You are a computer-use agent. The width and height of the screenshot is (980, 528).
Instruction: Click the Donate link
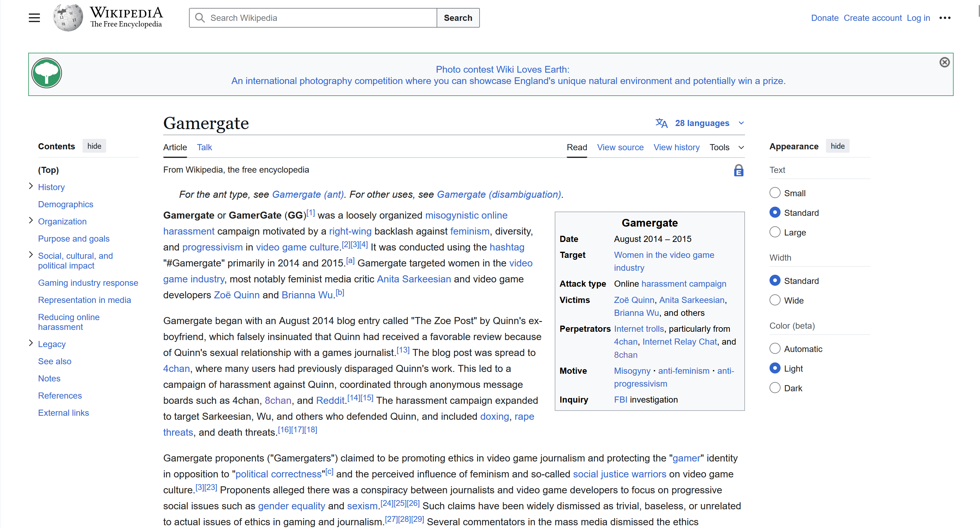pyautogui.click(x=824, y=18)
